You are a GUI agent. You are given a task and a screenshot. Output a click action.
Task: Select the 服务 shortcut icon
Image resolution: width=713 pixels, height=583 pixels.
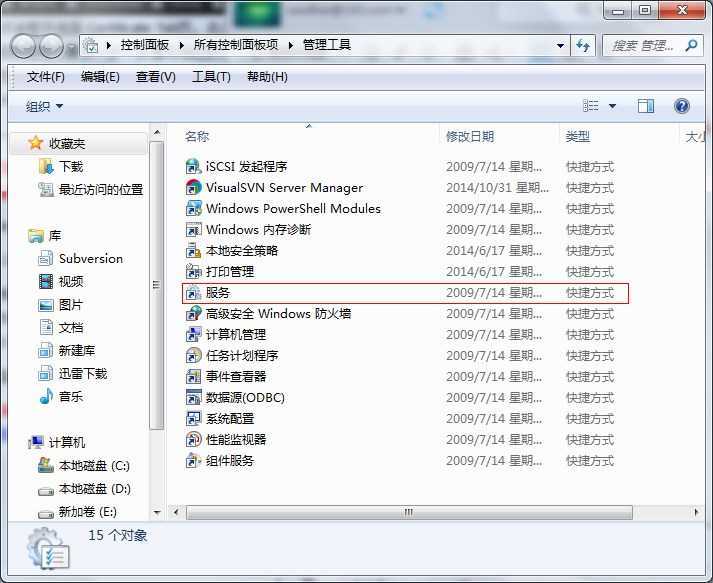pos(193,292)
